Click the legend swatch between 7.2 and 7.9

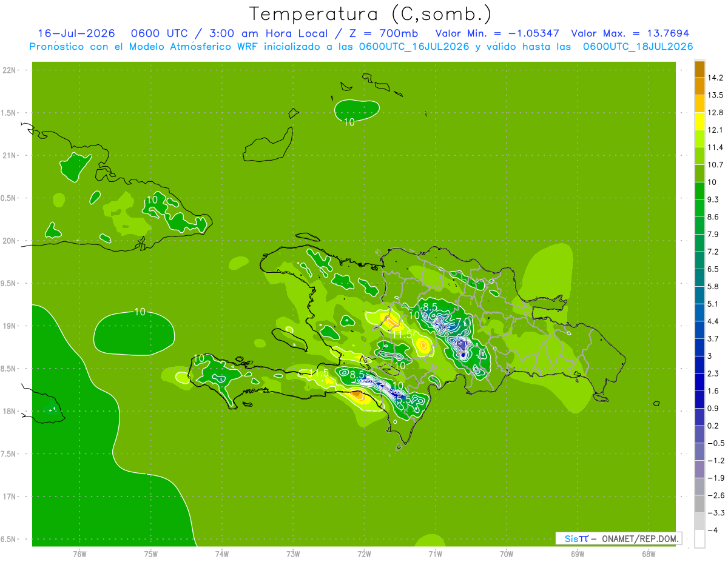coord(699,243)
